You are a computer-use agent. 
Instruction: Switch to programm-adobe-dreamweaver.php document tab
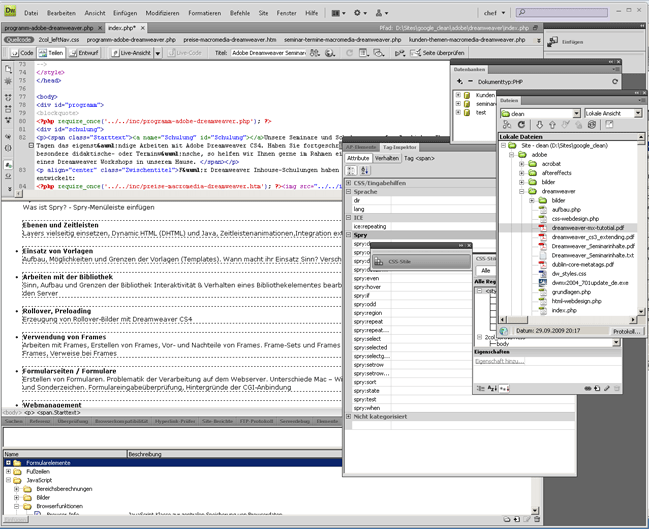click(x=49, y=28)
